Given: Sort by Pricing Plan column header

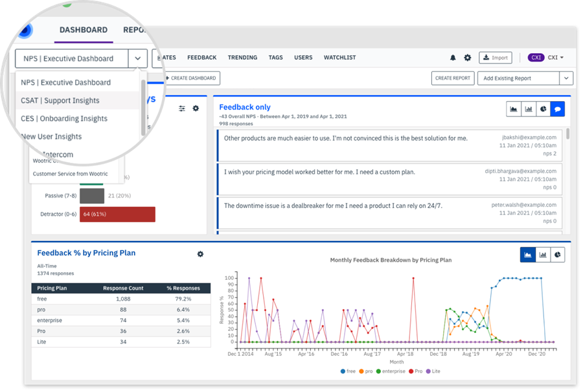Looking at the screenshot, I should (52, 288).
